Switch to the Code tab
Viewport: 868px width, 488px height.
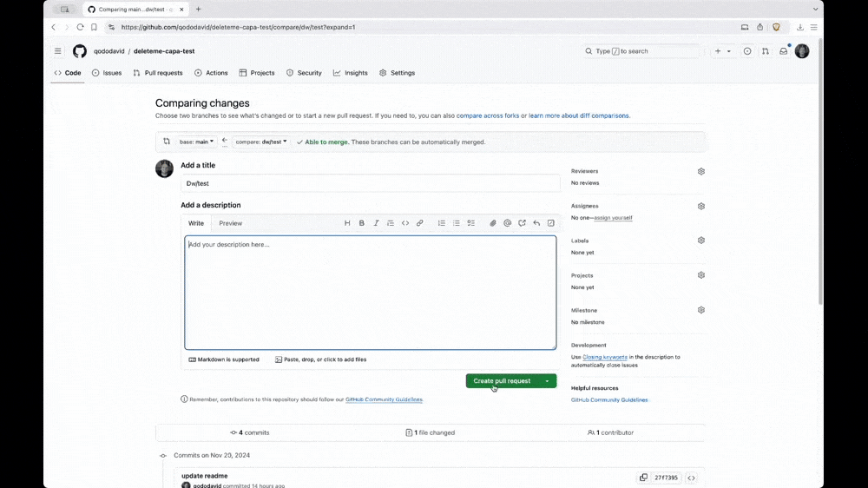[x=68, y=73]
